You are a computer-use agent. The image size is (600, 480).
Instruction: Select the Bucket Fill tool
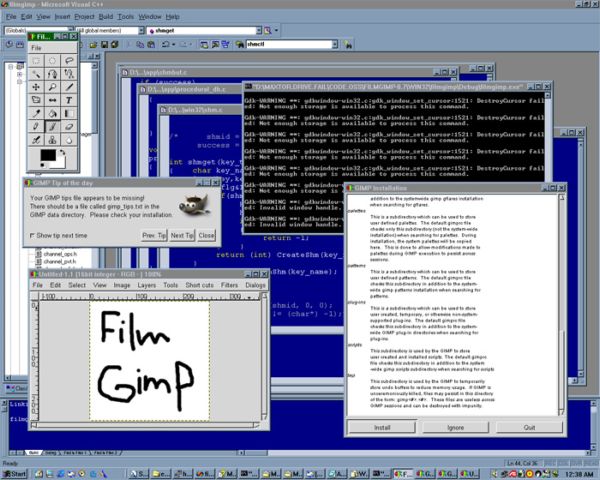(x=51, y=114)
